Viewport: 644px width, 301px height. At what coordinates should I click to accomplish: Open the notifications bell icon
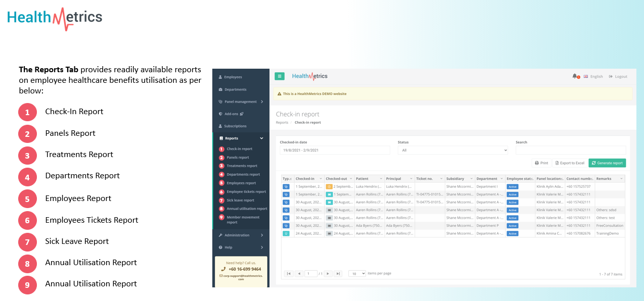575,76
